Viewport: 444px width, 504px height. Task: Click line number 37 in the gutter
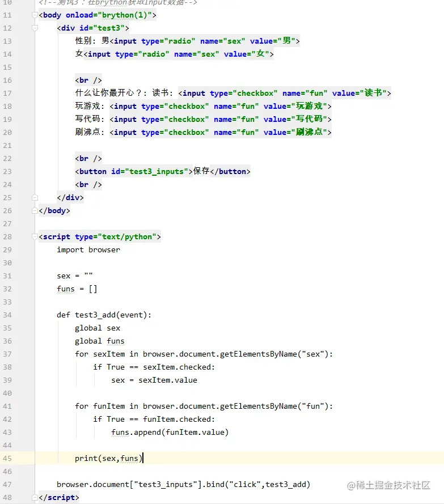[x=7, y=354]
